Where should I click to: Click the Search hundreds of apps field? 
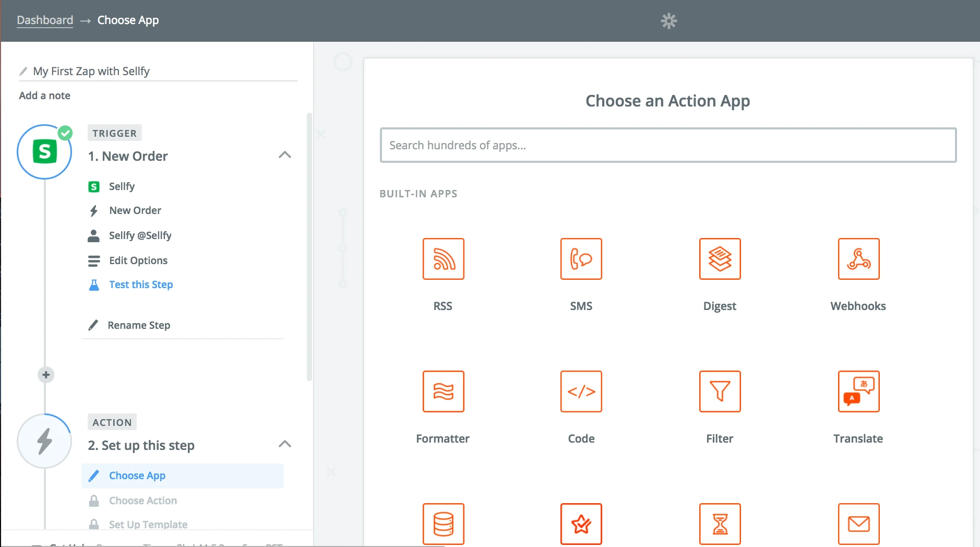click(667, 145)
